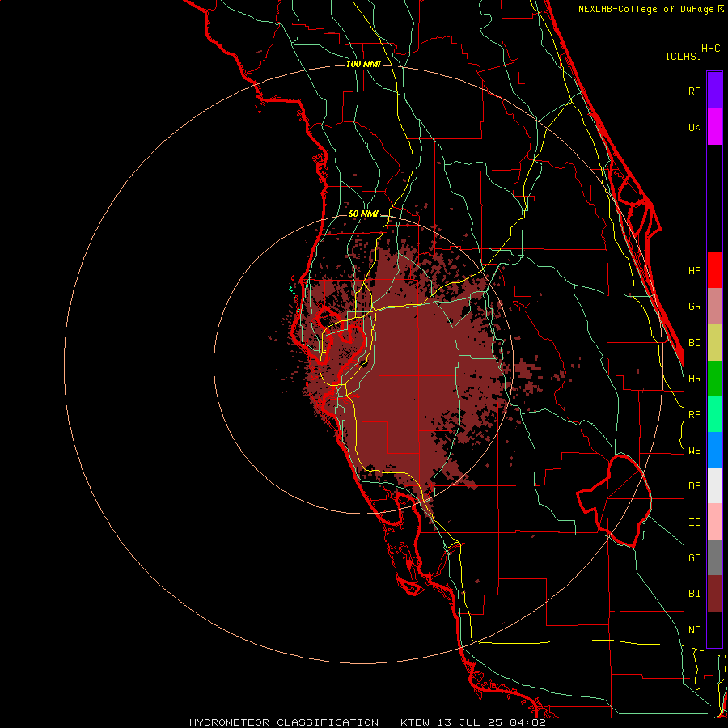This screenshot has height=728, width=728.
Task: Click the HR green legend swatch
Action: 714,379
